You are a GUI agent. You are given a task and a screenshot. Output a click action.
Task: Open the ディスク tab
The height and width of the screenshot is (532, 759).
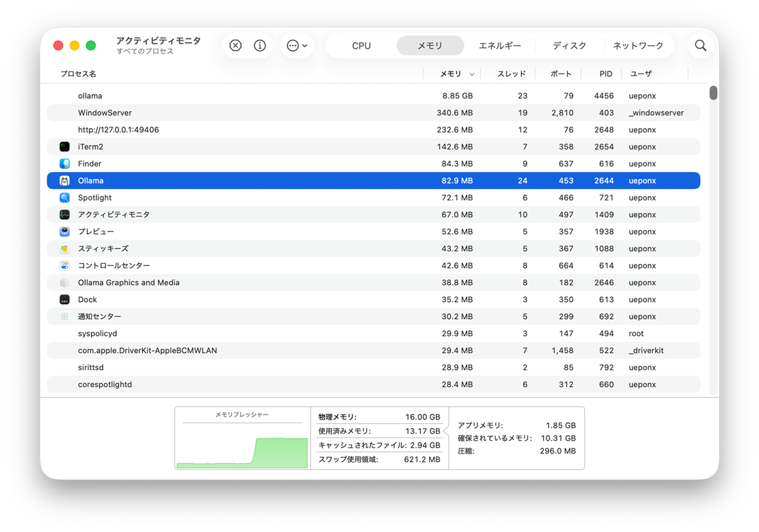click(569, 45)
